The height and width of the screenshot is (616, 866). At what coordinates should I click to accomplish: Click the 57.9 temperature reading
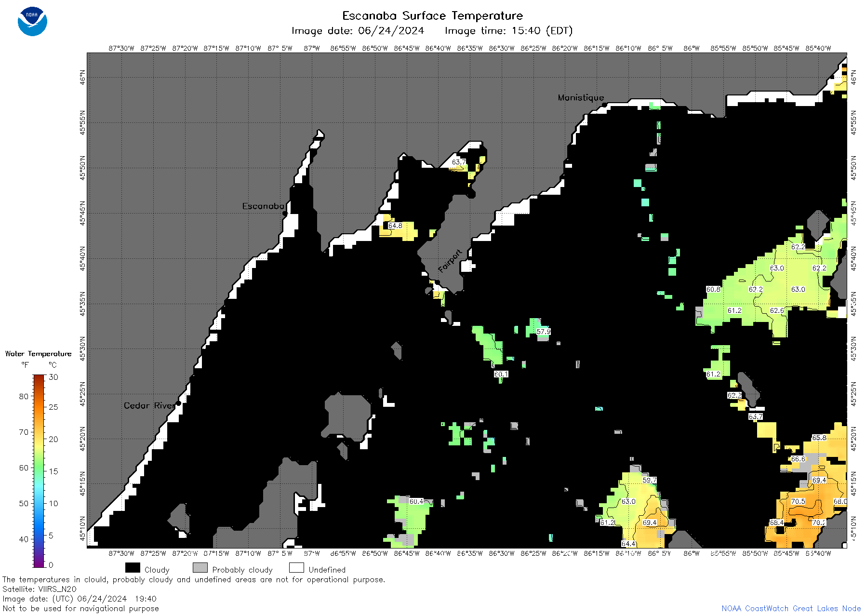[543, 332]
